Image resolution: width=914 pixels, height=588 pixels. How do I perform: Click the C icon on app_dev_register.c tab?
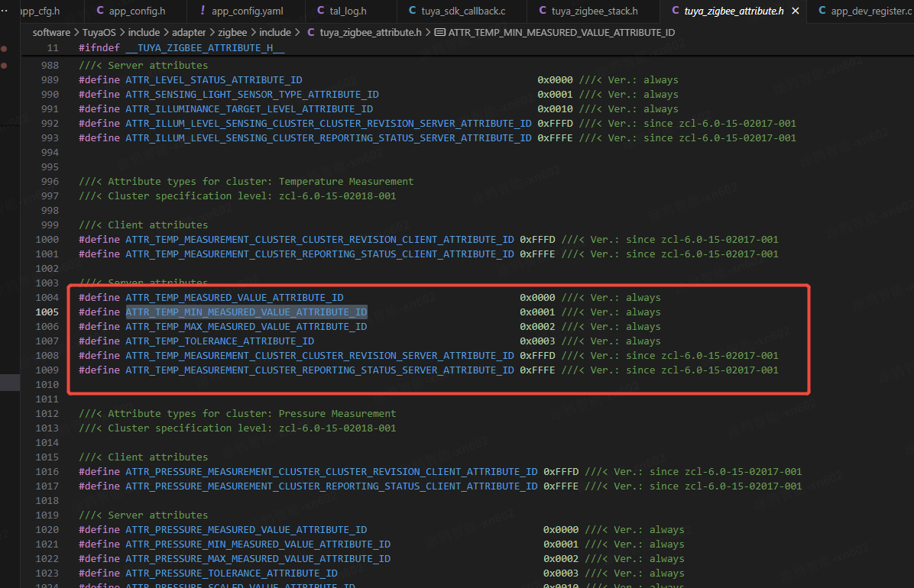(822, 11)
